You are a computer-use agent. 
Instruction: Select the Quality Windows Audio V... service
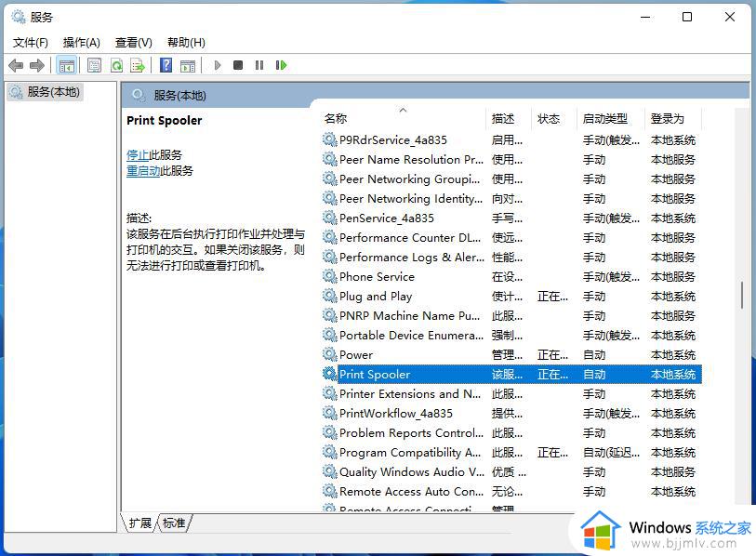[412, 472]
